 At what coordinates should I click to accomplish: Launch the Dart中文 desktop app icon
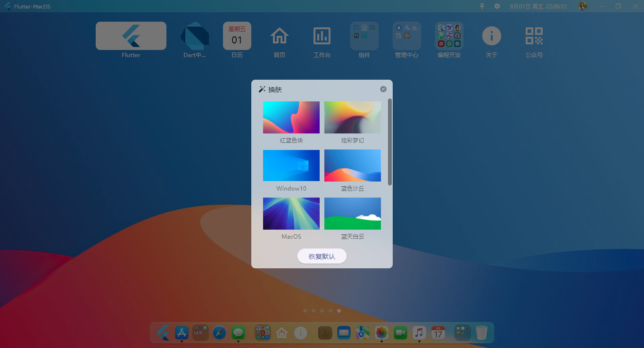tap(195, 36)
